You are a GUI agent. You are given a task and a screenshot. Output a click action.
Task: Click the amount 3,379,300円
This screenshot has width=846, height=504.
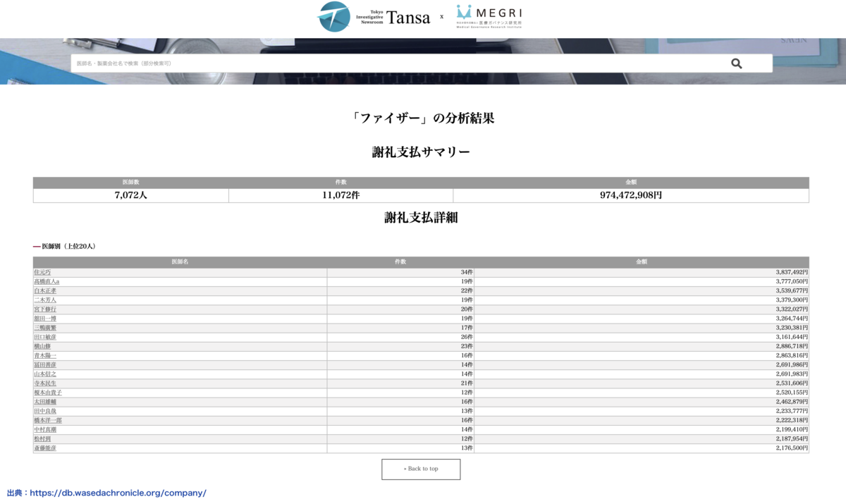(792, 300)
